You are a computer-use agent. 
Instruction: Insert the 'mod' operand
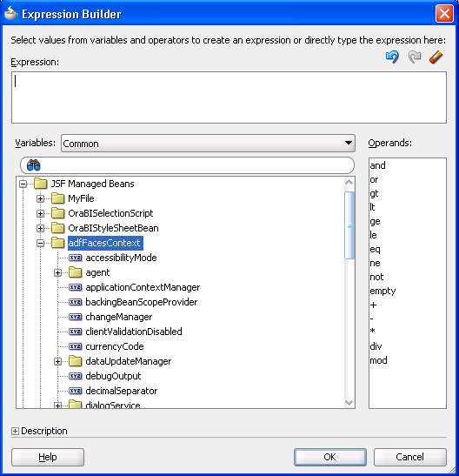379,360
